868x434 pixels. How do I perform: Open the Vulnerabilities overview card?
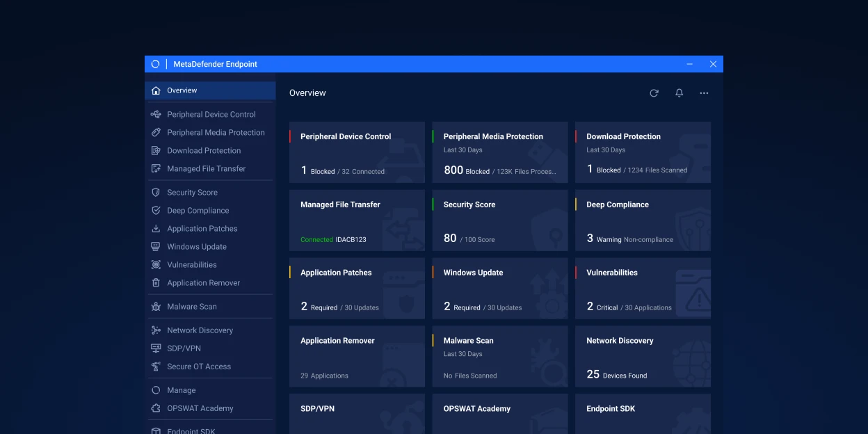(642, 289)
